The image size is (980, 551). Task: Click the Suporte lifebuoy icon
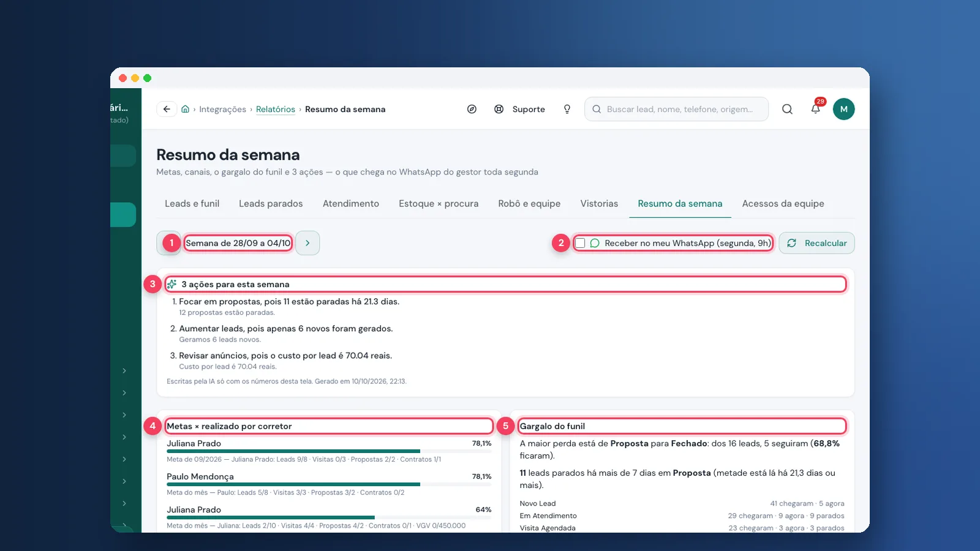click(x=499, y=109)
